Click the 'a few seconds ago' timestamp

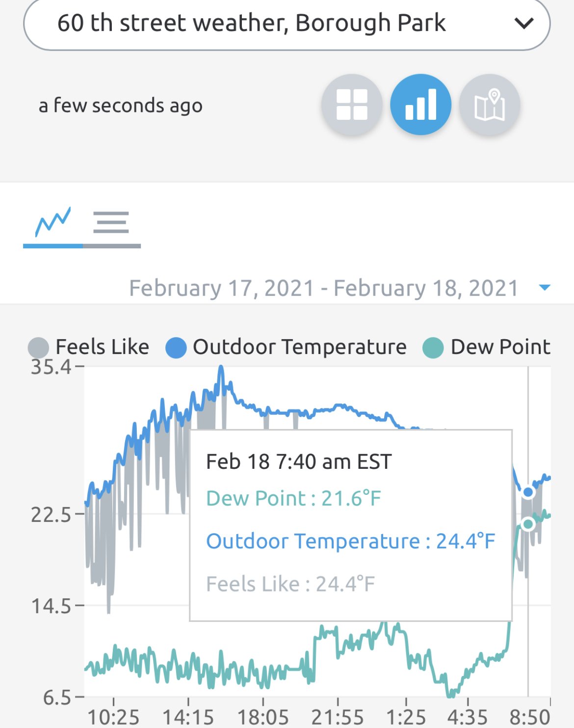coord(121,106)
